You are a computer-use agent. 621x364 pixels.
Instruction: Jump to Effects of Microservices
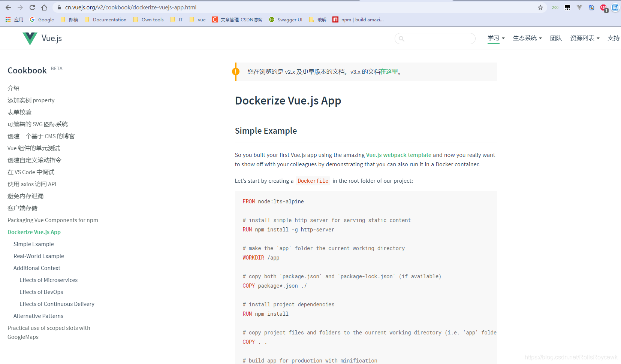pos(49,280)
